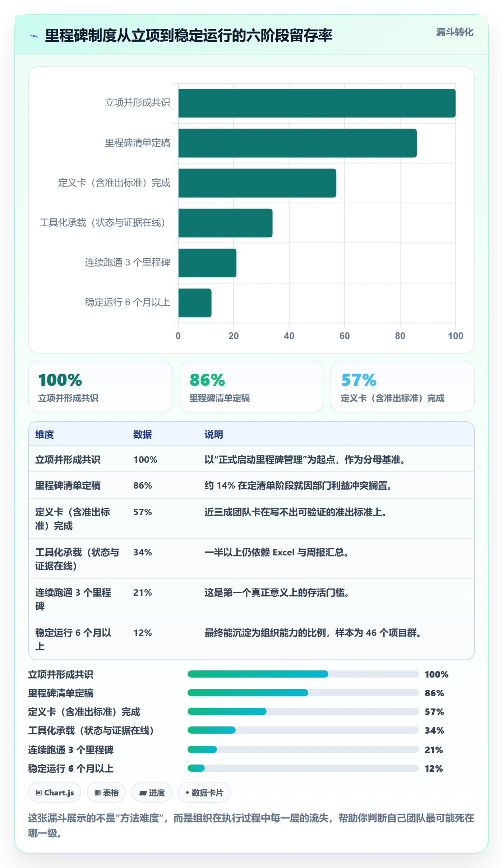
Task: Click the 数据卡片 chip
Action: [204, 793]
